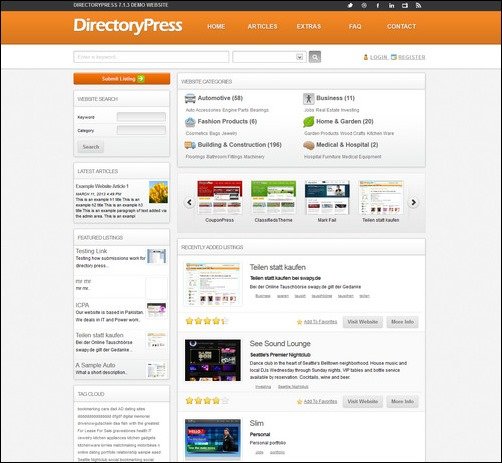502x463 pixels.
Task: Open the Mark Fail thumbnail in carousel
Action: [x=327, y=197]
